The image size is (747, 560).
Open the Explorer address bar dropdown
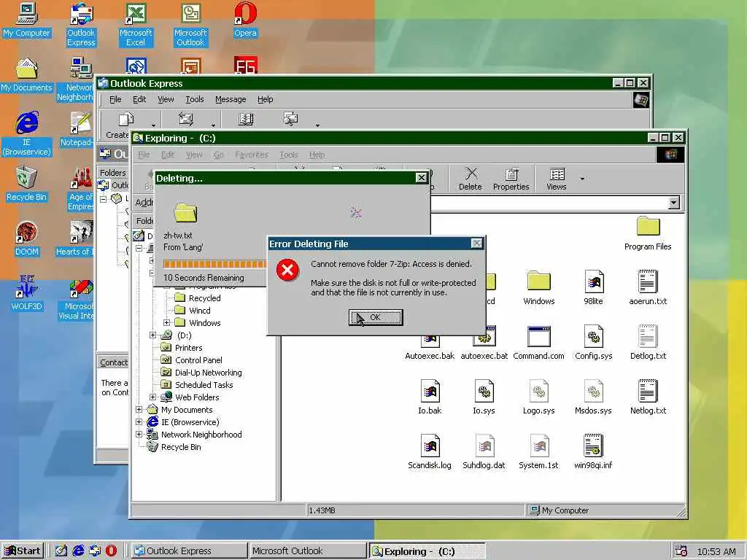pos(673,203)
